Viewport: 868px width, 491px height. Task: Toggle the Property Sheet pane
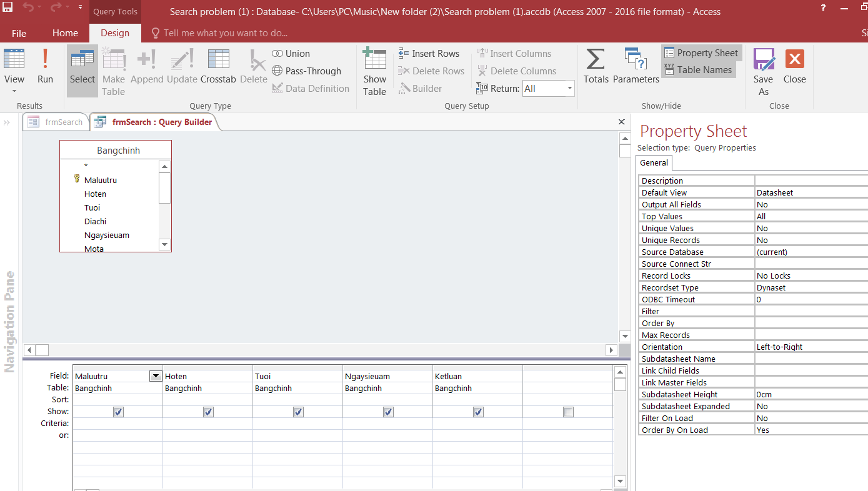[701, 53]
